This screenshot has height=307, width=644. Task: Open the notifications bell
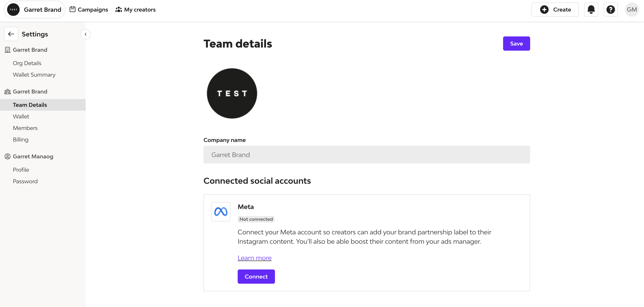591,10
